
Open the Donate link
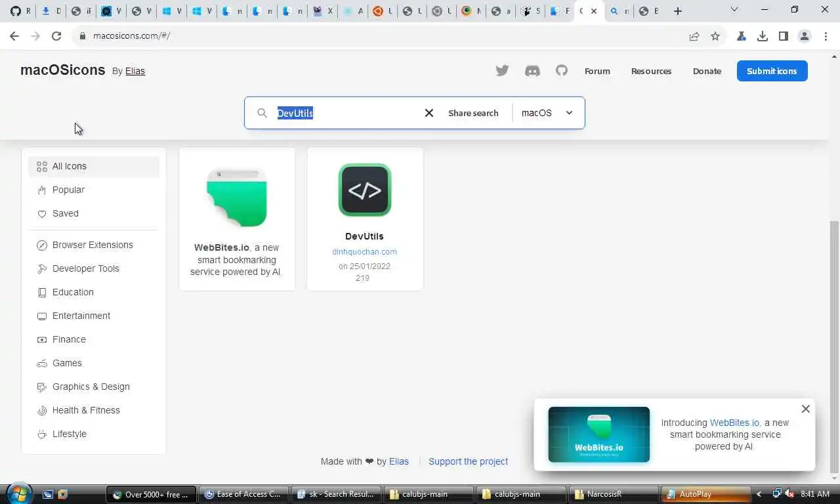(x=707, y=71)
